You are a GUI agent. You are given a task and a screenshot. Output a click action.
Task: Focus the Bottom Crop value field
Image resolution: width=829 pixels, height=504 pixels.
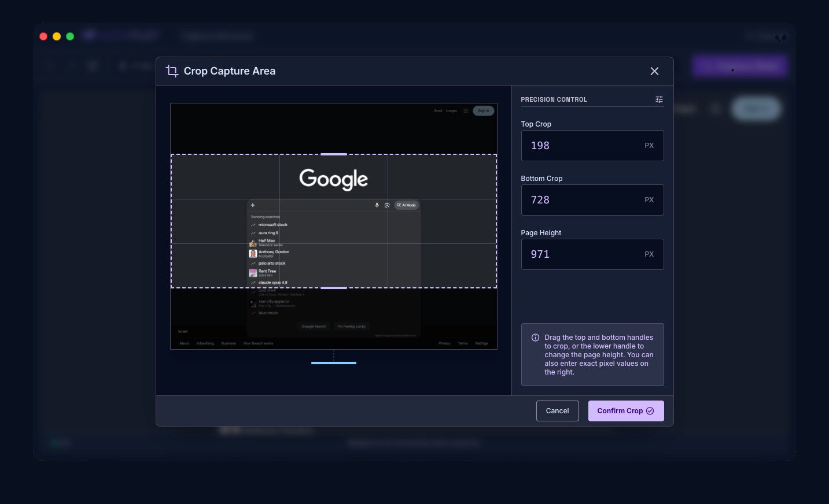point(592,200)
